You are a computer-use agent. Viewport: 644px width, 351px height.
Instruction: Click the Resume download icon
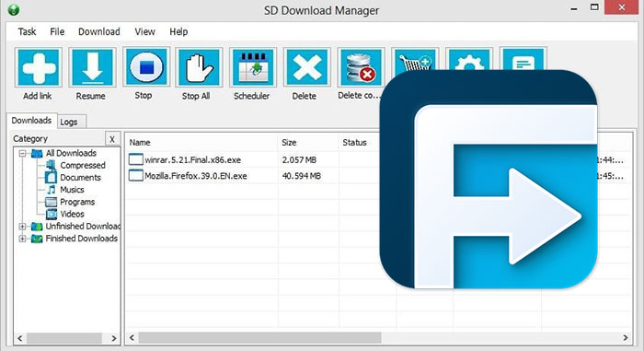pyautogui.click(x=92, y=67)
